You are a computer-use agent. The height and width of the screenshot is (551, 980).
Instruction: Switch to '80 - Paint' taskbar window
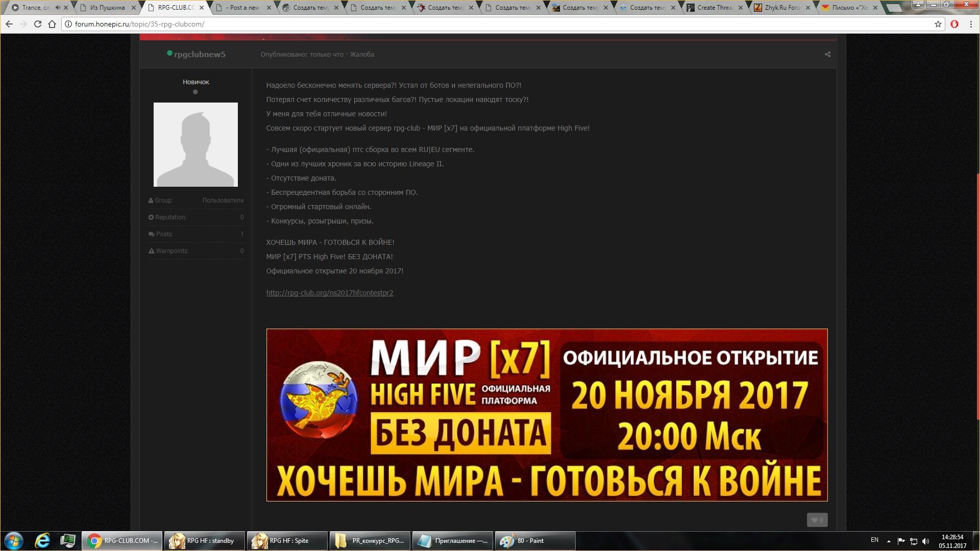point(535,541)
